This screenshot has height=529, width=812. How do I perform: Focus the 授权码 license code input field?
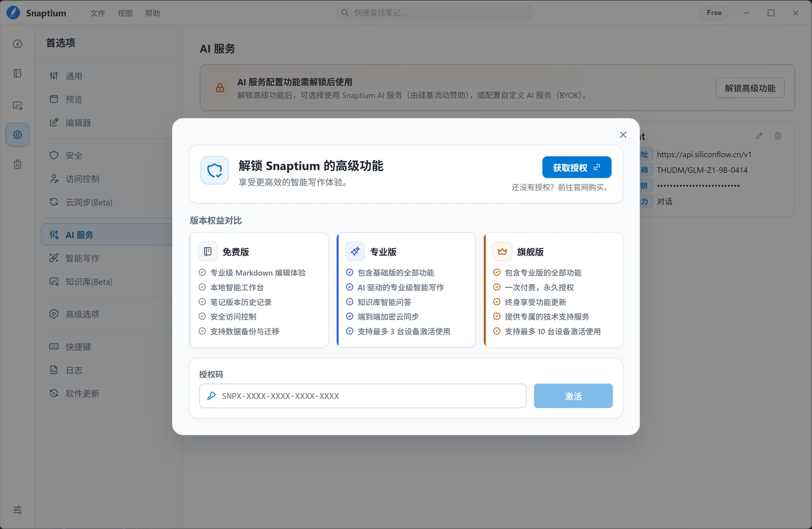point(363,396)
